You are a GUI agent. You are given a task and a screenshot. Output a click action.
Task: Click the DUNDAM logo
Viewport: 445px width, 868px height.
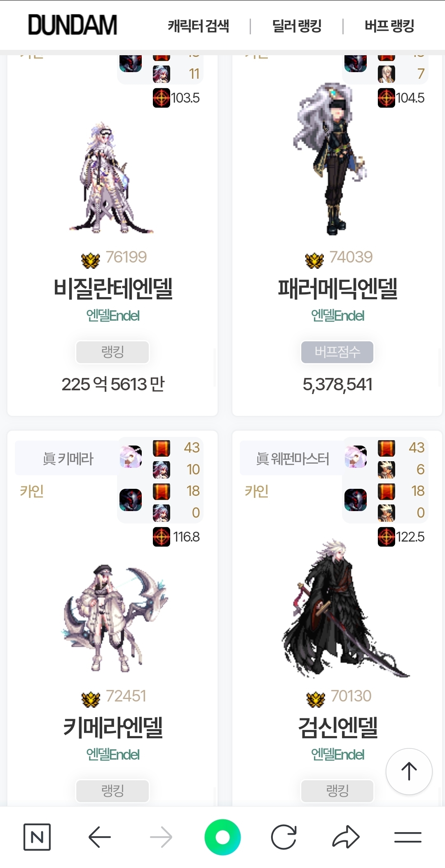[x=73, y=25]
